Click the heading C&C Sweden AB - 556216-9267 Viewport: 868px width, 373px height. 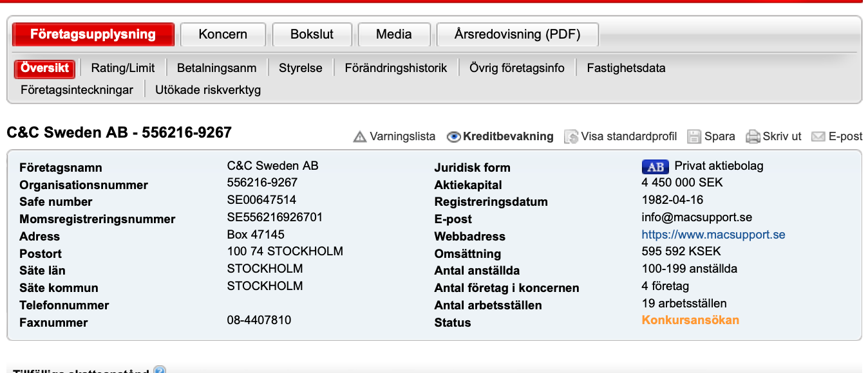click(x=119, y=132)
